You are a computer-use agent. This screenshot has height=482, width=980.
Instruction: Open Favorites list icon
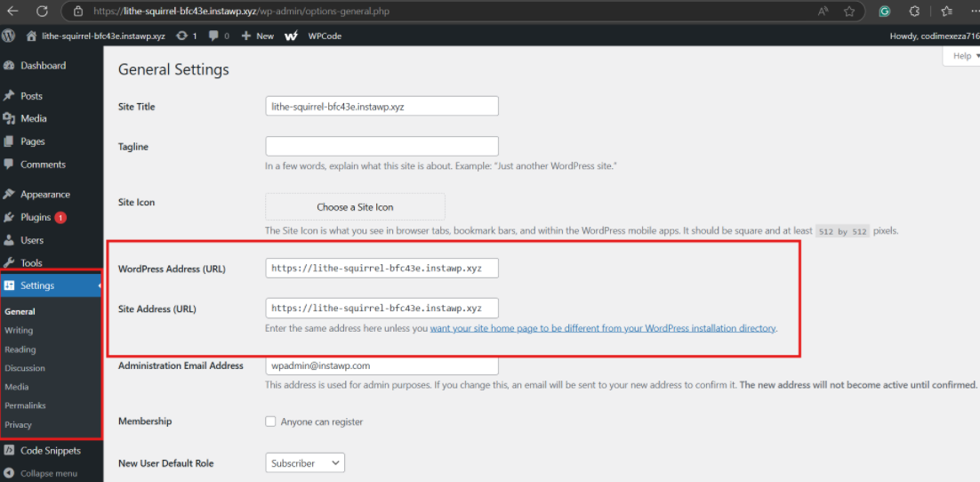[946, 12]
